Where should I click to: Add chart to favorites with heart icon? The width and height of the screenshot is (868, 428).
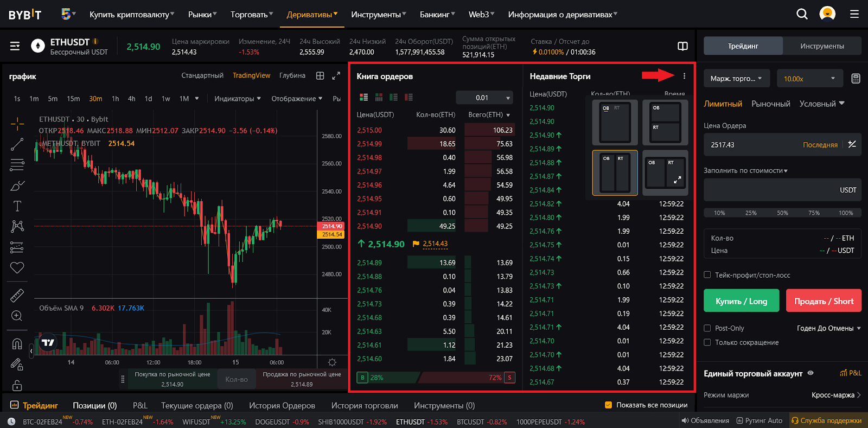pyautogui.click(x=17, y=267)
